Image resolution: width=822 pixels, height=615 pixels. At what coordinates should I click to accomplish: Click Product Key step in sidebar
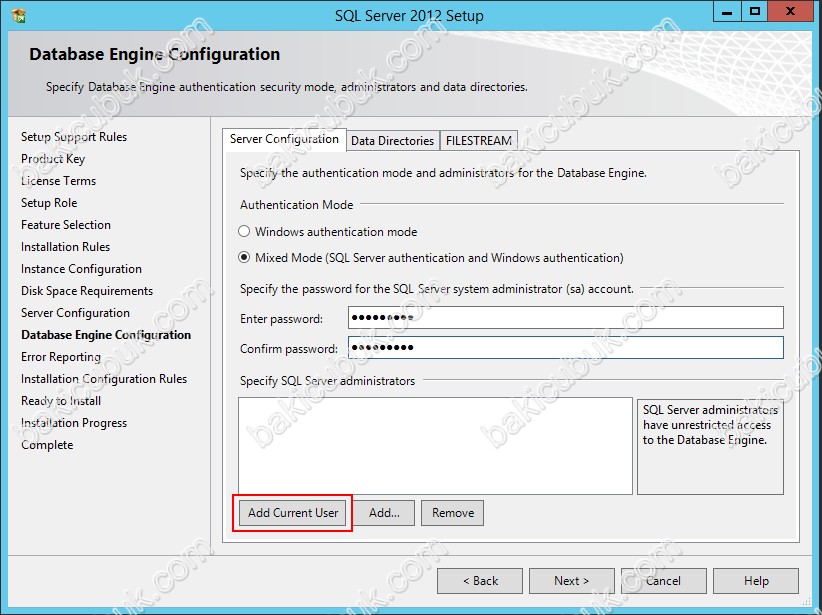53,159
